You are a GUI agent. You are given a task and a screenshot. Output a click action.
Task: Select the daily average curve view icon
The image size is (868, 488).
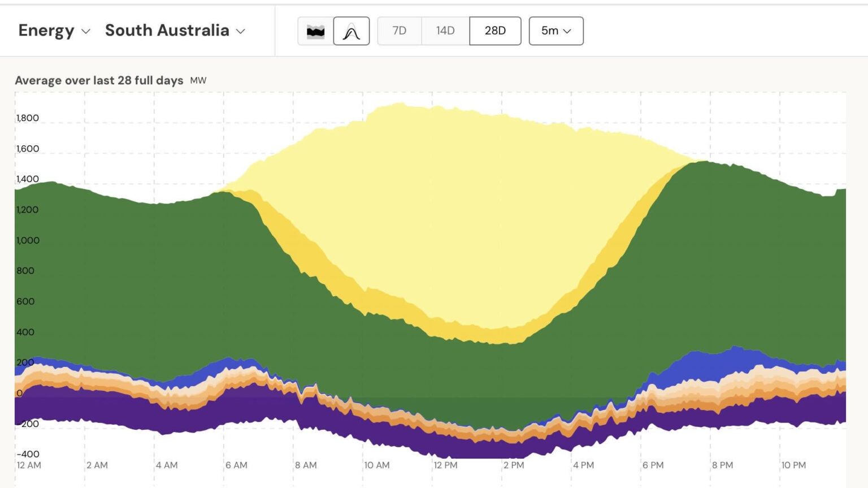pyautogui.click(x=351, y=31)
